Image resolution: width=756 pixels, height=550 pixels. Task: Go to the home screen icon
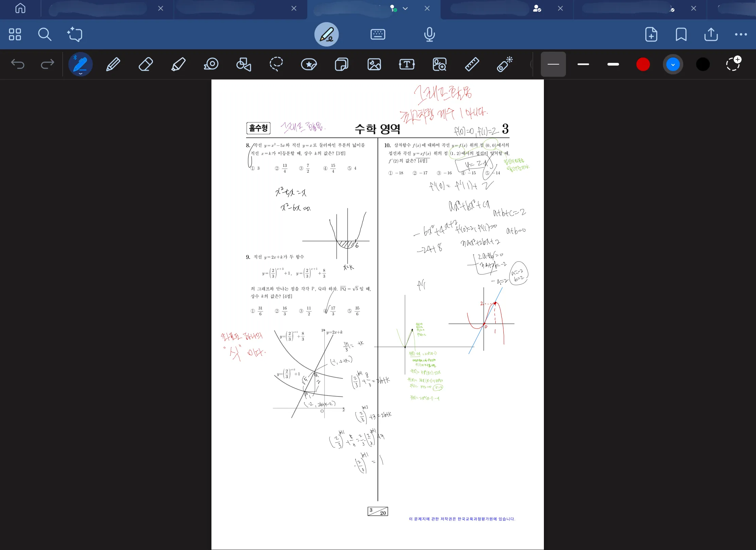click(20, 8)
